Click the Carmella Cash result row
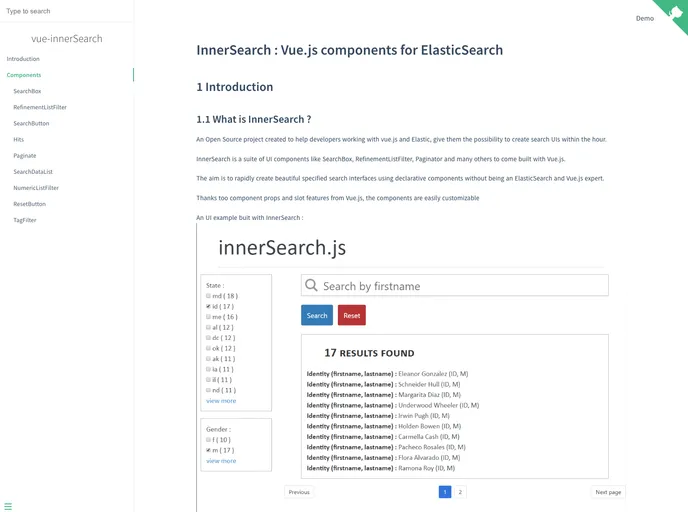This screenshot has width=688, height=512. [x=383, y=437]
